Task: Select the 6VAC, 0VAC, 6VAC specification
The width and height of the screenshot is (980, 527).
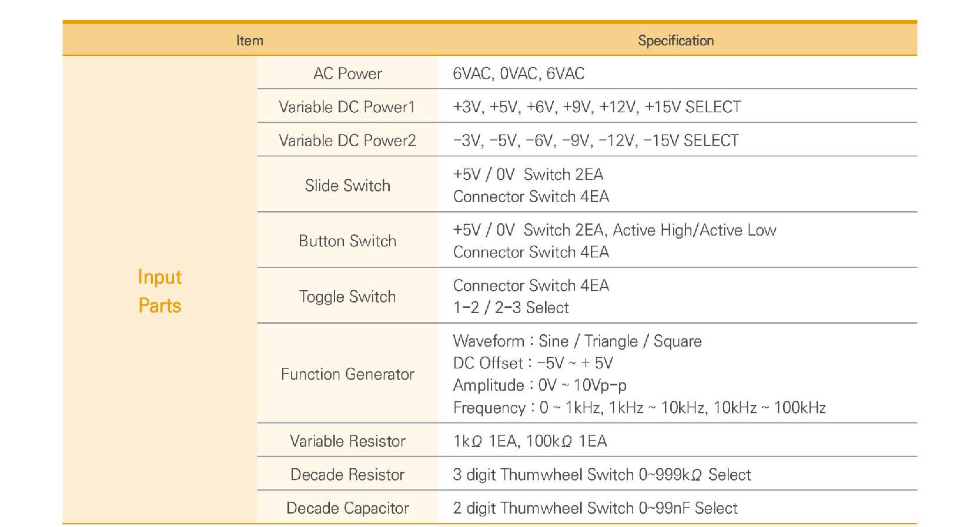Action: tap(519, 73)
